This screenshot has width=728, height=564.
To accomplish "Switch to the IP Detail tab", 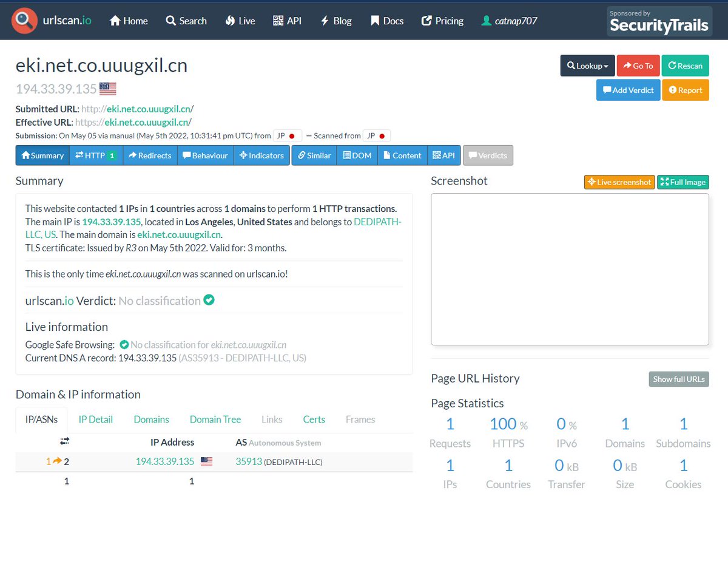I will click(x=96, y=420).
